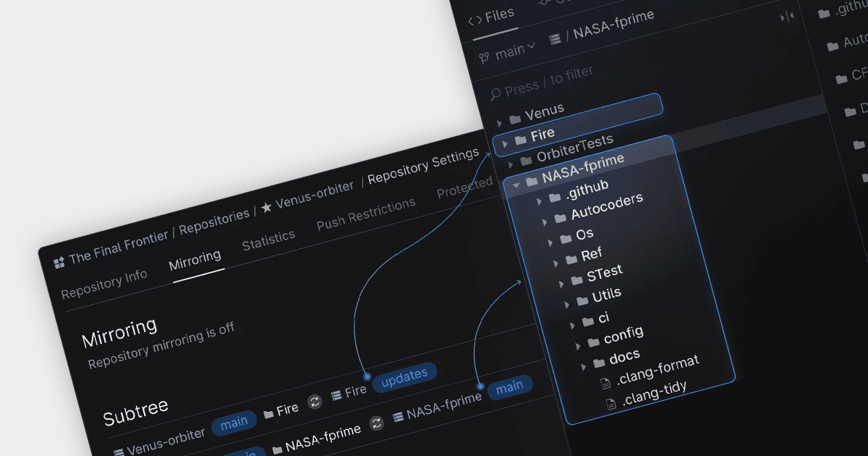Collapse the NASA-fprime folder arrow in tree
This screenshot has width=868, height=456.
516,185
